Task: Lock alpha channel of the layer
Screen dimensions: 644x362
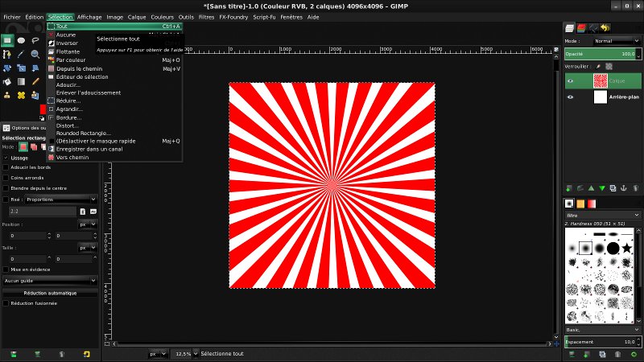Action: [609, 67]
